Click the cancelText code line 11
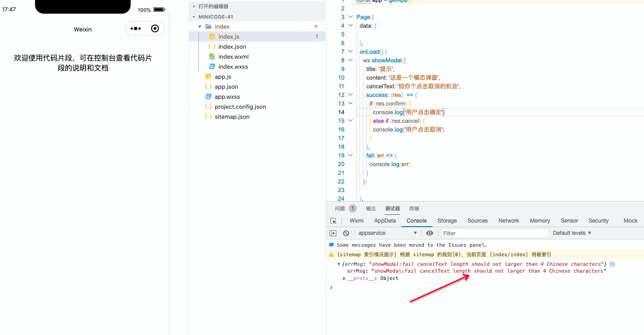This screenshot has height=335, width=644. pyautogui.click(x=413, y=86)
